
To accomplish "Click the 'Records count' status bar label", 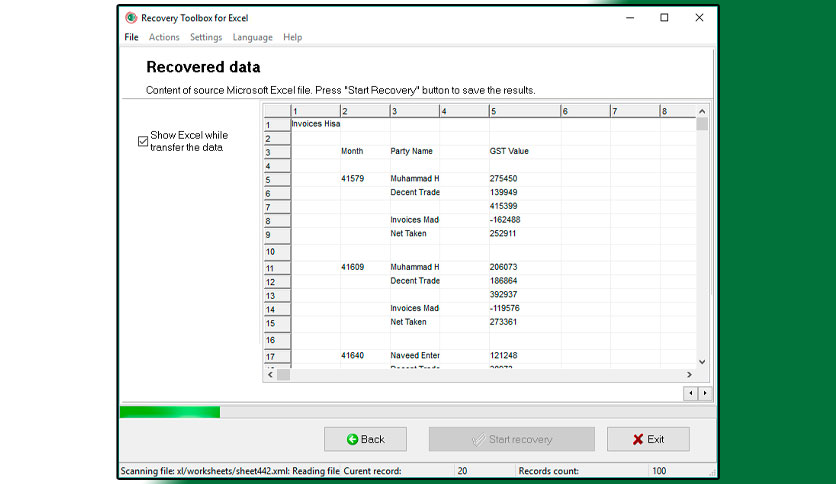I will (x=548, y=471).
